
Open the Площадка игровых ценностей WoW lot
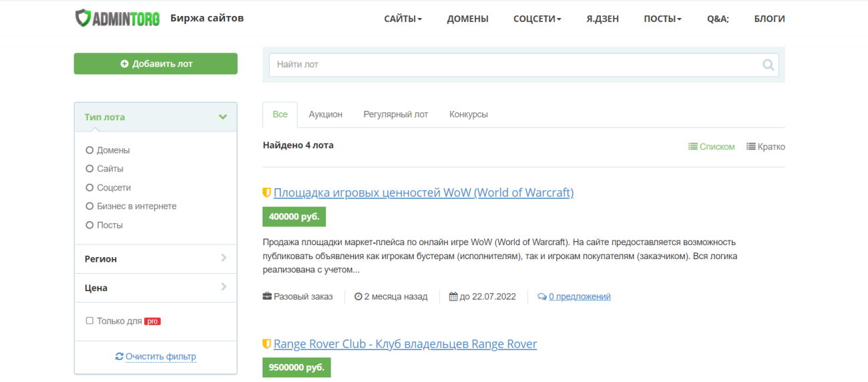coord(423,193)
